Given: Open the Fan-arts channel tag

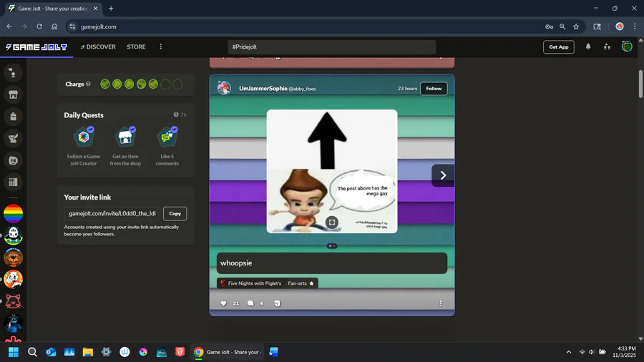Looking at the screenshot, I should coord(301,283).
